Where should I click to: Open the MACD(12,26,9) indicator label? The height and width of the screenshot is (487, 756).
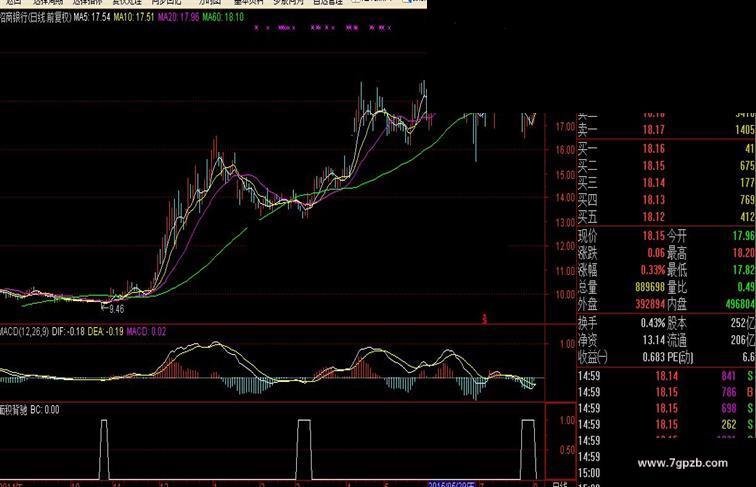click(x=25, y=331)
